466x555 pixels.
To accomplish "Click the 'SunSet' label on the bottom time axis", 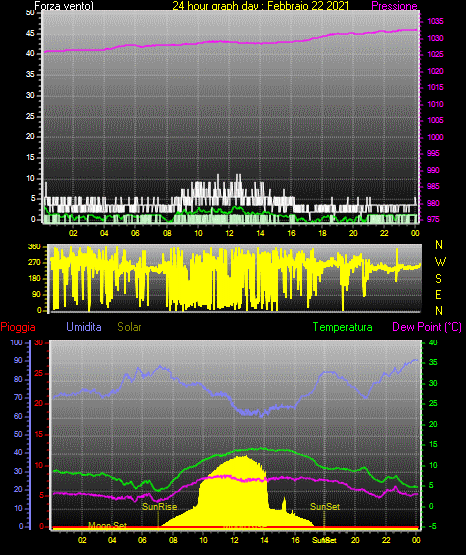I will point(324,540).
